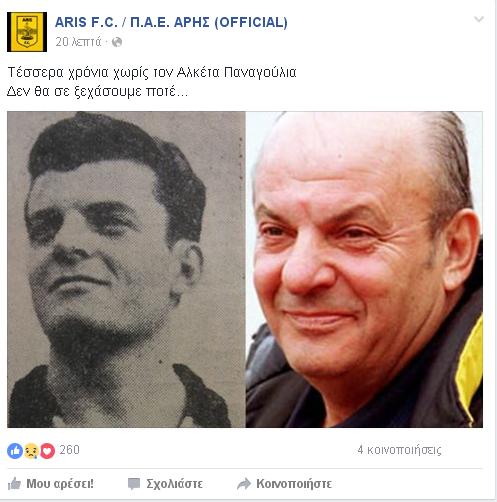Click the blue thumbs-up reaction icon
Screen dimensions: 497x502
[x=15, y=451]
